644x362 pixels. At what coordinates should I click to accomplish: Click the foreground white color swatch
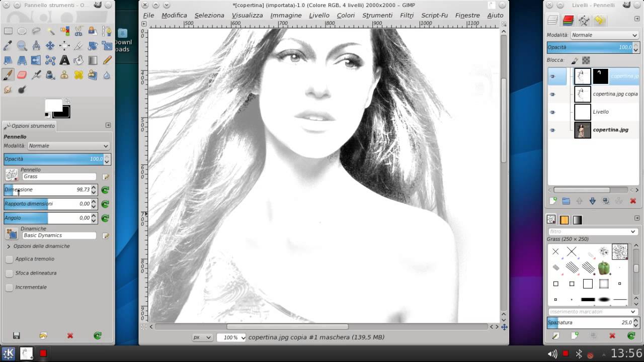pyautogui.click(x=53, y=106)
